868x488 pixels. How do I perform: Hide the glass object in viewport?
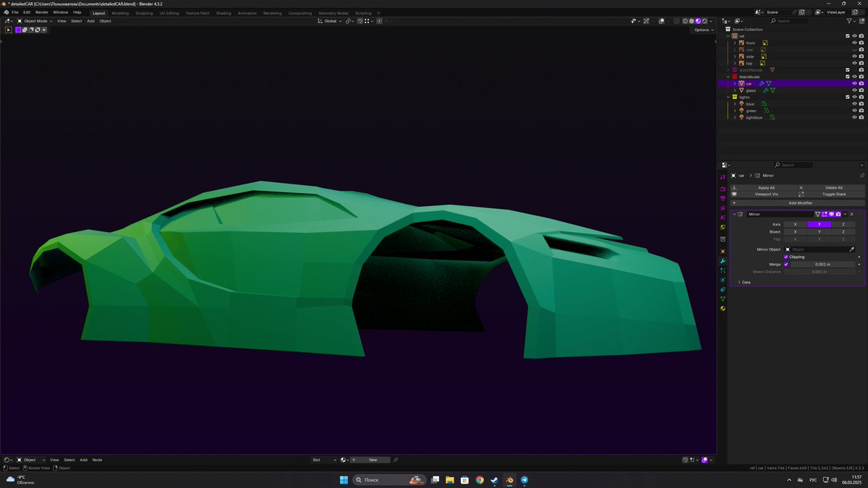pyautogui.click(x=854, y=90)
